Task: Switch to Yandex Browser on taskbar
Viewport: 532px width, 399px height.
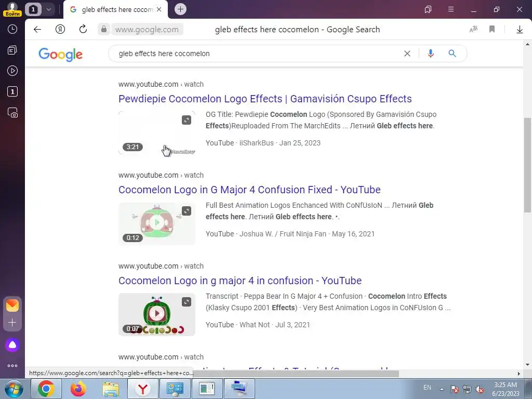Action: click(x=143, y=389)
